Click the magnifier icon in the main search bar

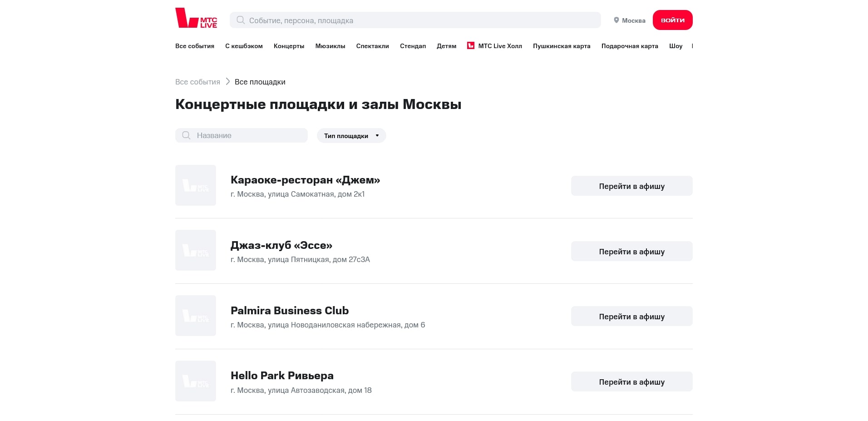241,20
